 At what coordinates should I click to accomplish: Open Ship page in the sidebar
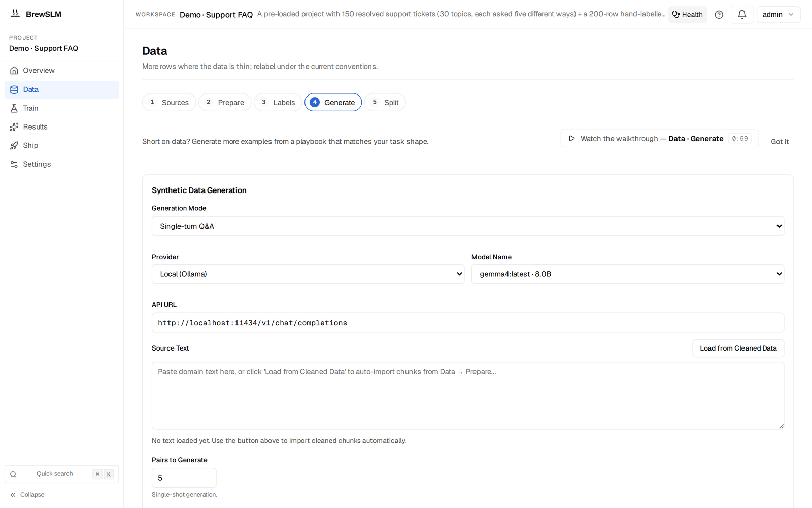[61, 145]
